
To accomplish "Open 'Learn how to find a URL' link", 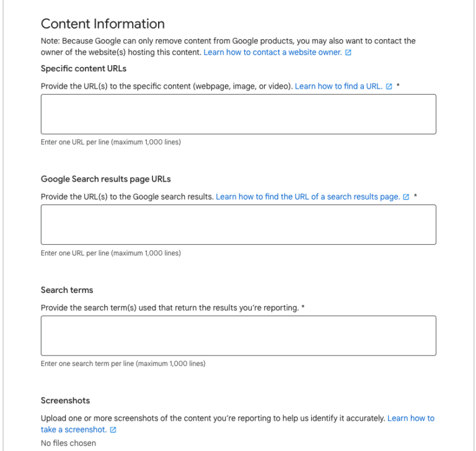I will pos(338,86).
